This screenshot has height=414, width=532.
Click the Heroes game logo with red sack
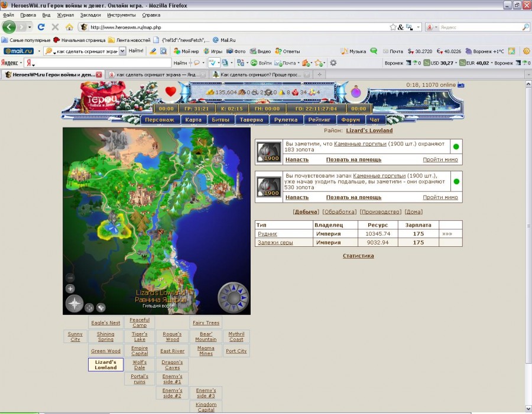click(x=102, y=96)
